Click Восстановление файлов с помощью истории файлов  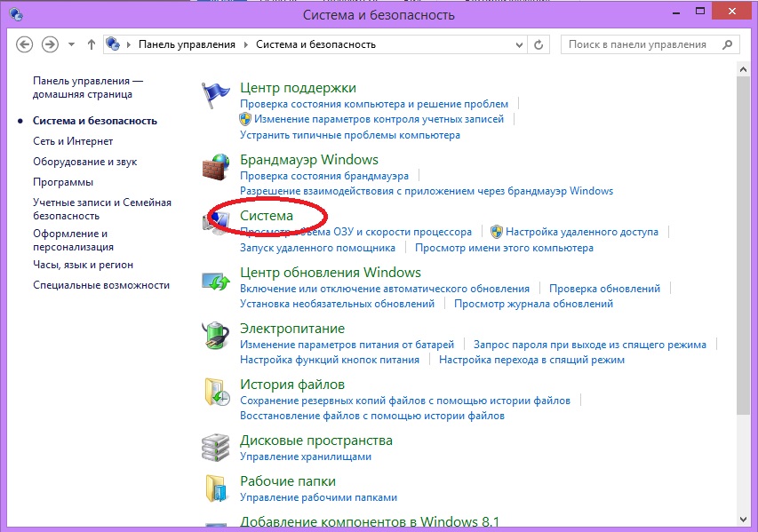click(x=371, y=416)
